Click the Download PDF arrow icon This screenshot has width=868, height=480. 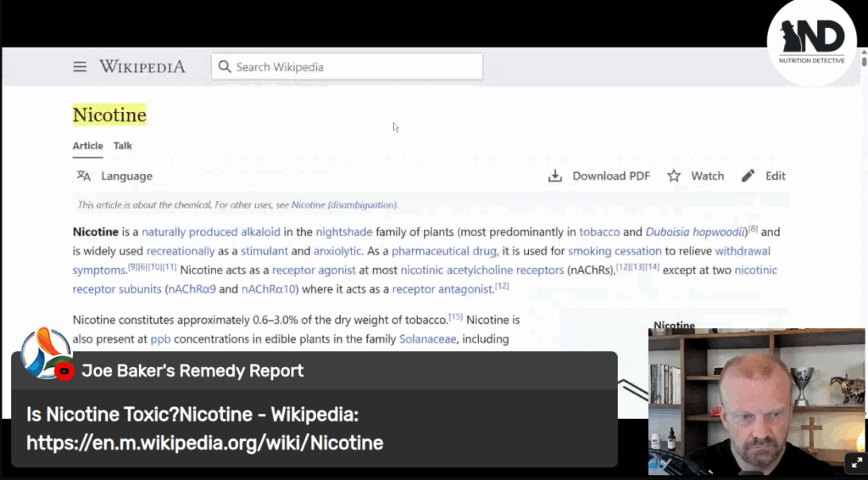tap(555, 176)
